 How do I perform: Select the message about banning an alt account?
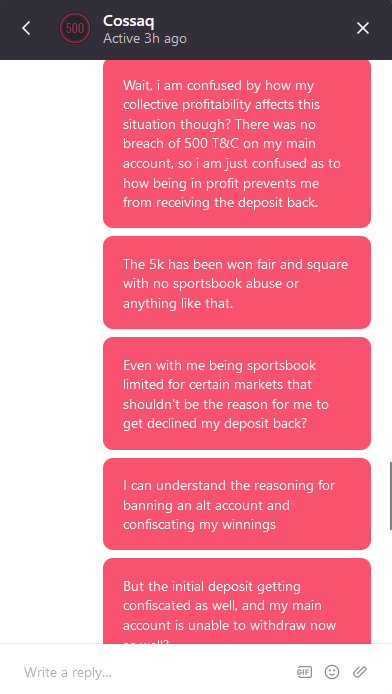[237, 504]
